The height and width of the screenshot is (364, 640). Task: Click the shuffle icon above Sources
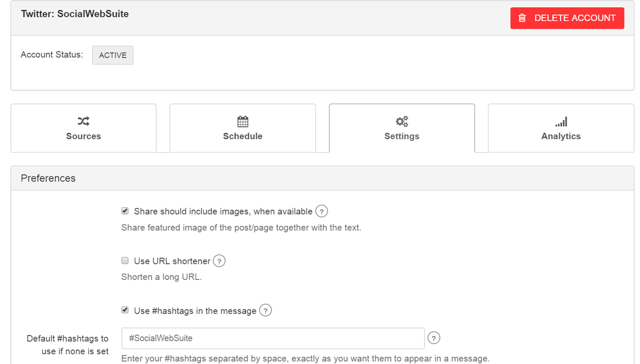(x=84, y=122)
